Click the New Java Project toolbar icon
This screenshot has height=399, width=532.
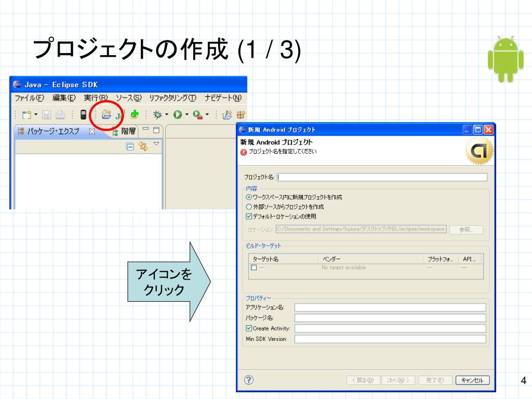click(227, 115)
